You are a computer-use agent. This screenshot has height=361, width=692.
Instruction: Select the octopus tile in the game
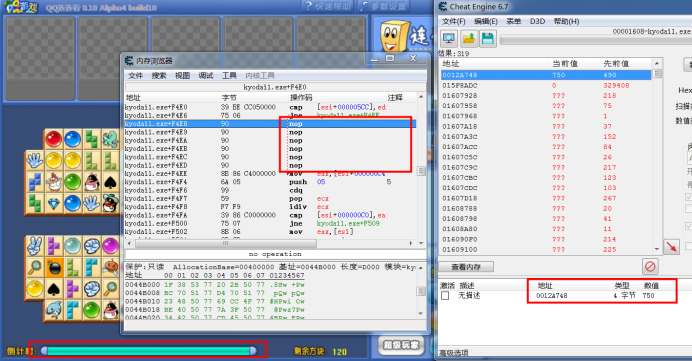[x=110, y=139]
